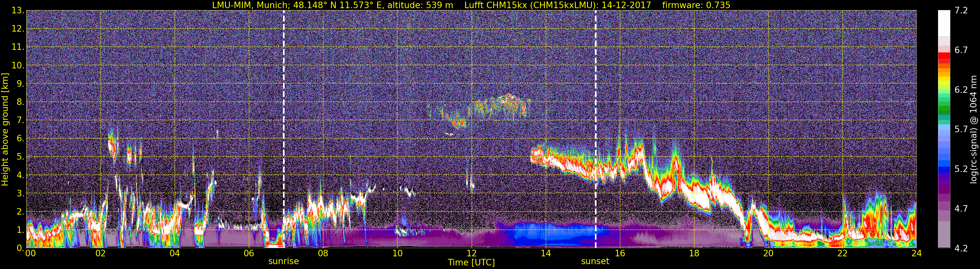Image resolution: width=980 pixels, height=269 pixels.
Task: Click the 'sunrise' label below the time axis
Action: 283,262
